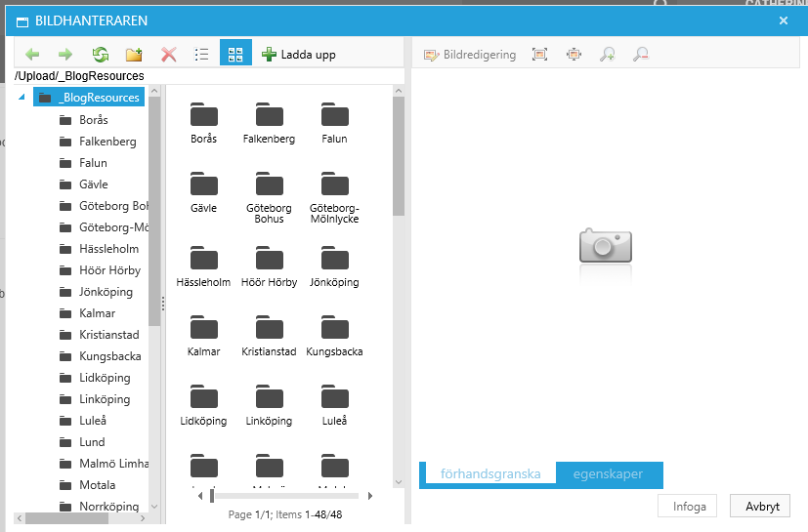Open the Gävle folder thumbnail
808x532 pixels.
click(204, 192)
